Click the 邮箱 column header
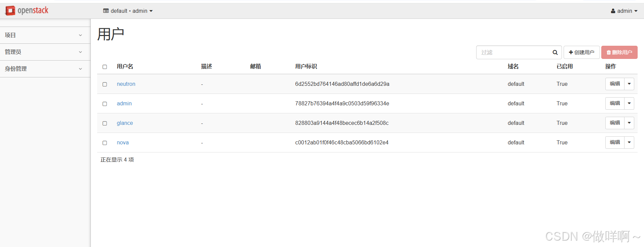This screenshot has height=247, width=644. 256,66
